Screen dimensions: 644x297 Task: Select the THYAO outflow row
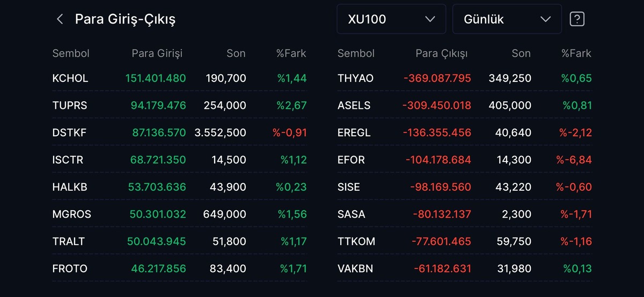(x=465, y=78)
